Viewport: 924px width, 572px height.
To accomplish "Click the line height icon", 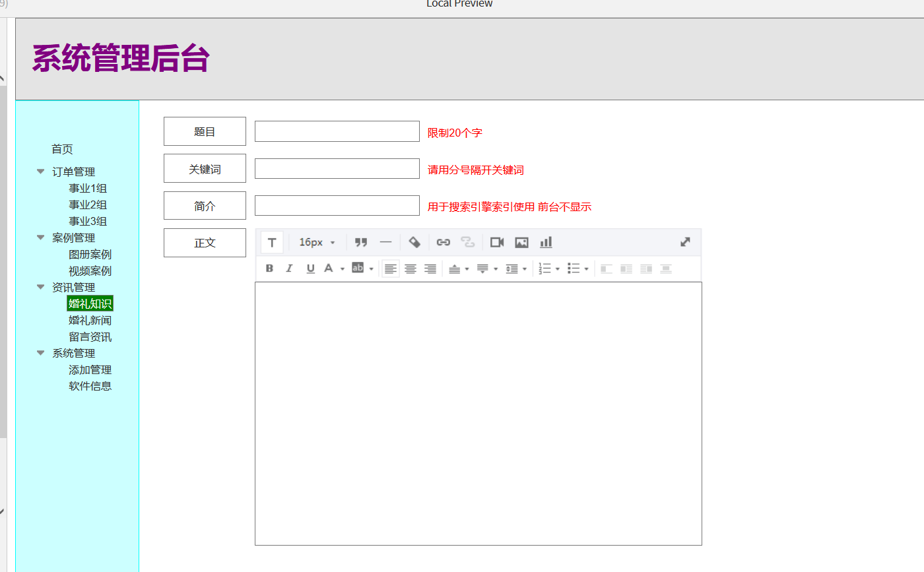I will point(511,269).
